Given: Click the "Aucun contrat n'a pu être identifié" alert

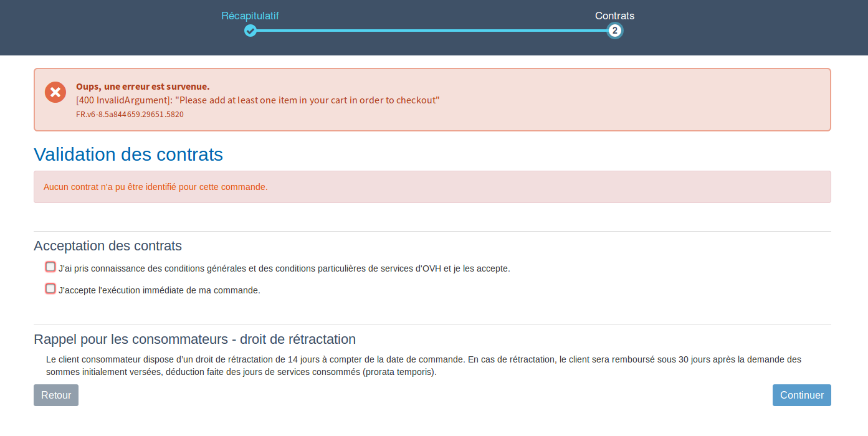Looking at the screenshot, I should (x=156, y=187).
